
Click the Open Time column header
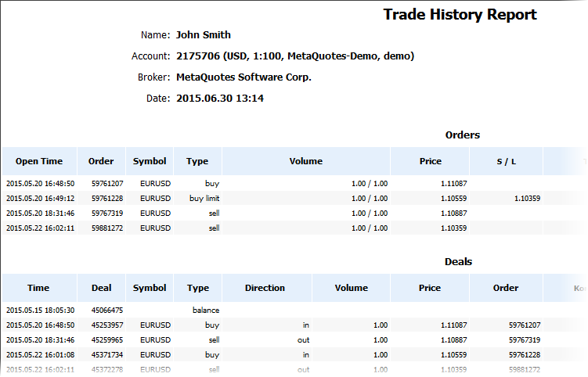point(38,161)
